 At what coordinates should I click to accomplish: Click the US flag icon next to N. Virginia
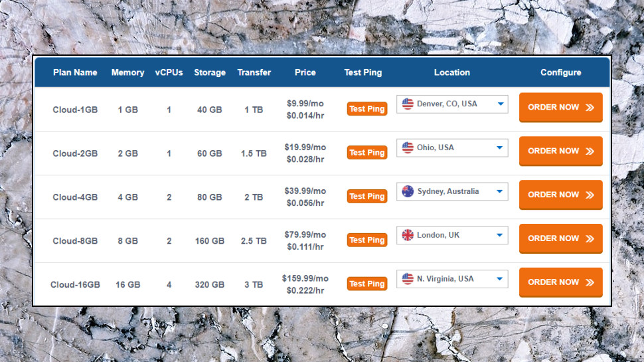(408, 278)
